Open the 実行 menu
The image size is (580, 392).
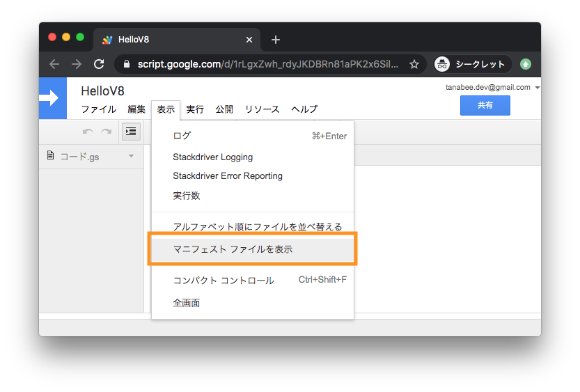pyautogui.click(x=195, y=109)
